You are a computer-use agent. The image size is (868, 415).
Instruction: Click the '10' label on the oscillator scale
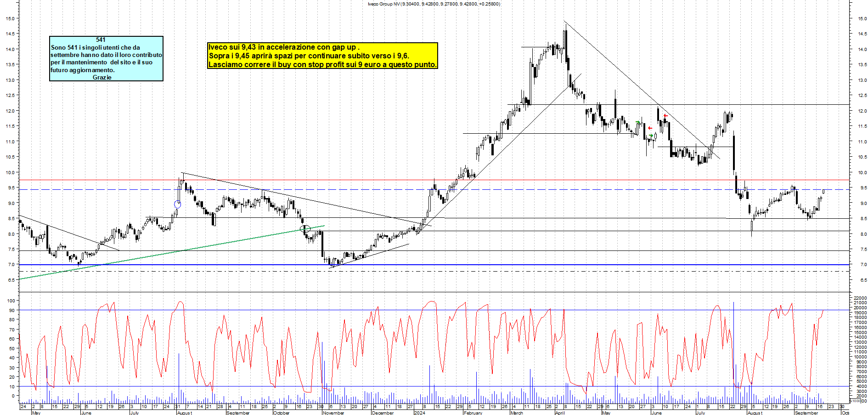click(11, 387)
